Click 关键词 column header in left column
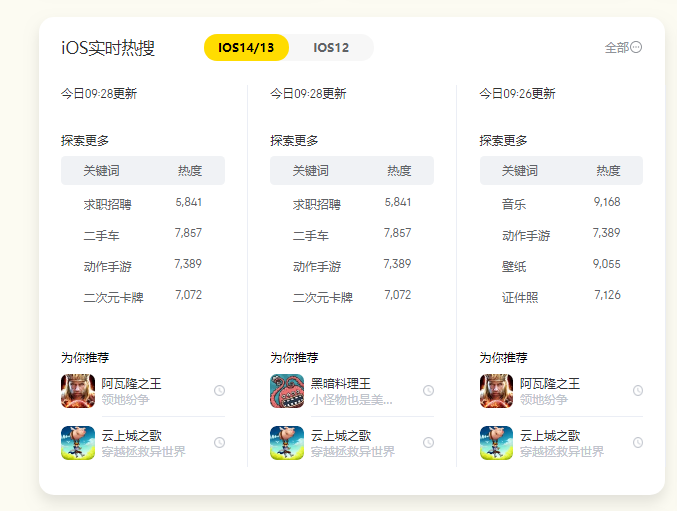 (101, 171)
